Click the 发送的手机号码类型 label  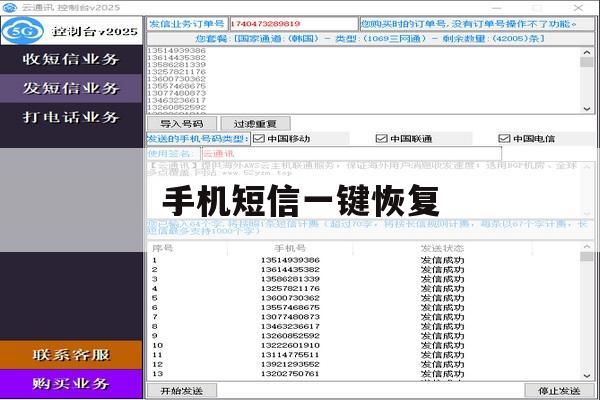[198, 139]
